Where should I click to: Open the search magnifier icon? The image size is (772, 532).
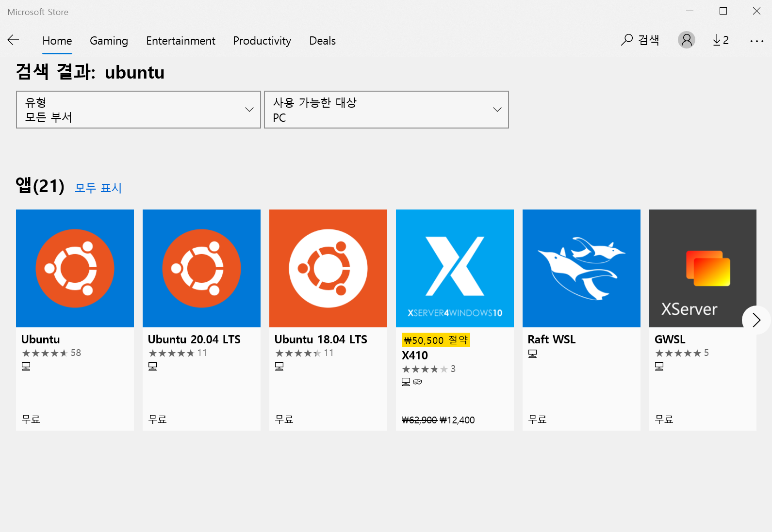pyautogui.click(x=627, y=40)
